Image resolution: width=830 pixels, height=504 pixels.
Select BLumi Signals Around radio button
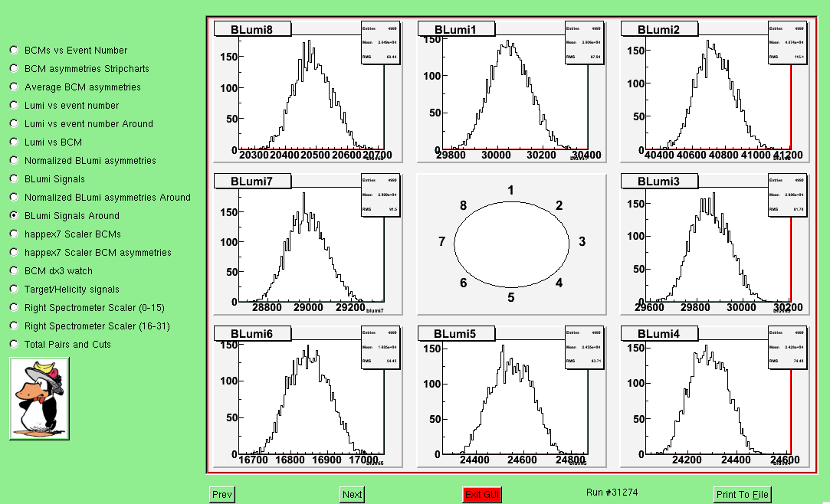click(x=15, y=216)
